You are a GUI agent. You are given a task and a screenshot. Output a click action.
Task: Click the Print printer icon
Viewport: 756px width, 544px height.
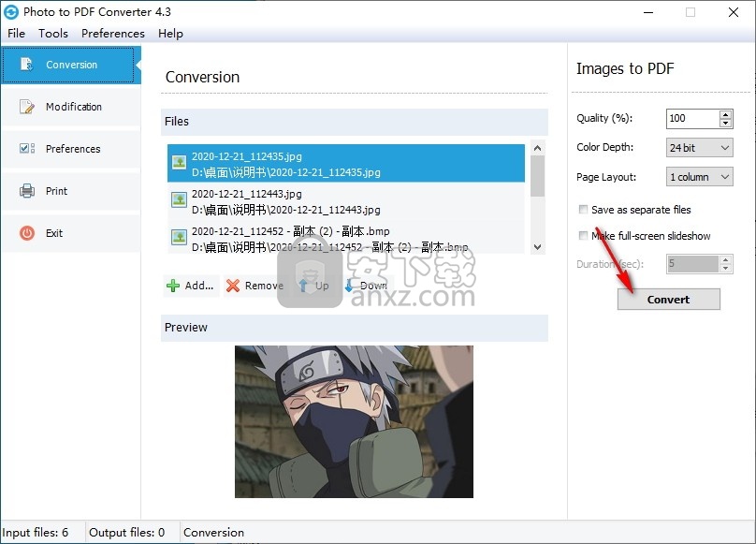[x=26, y=191]
